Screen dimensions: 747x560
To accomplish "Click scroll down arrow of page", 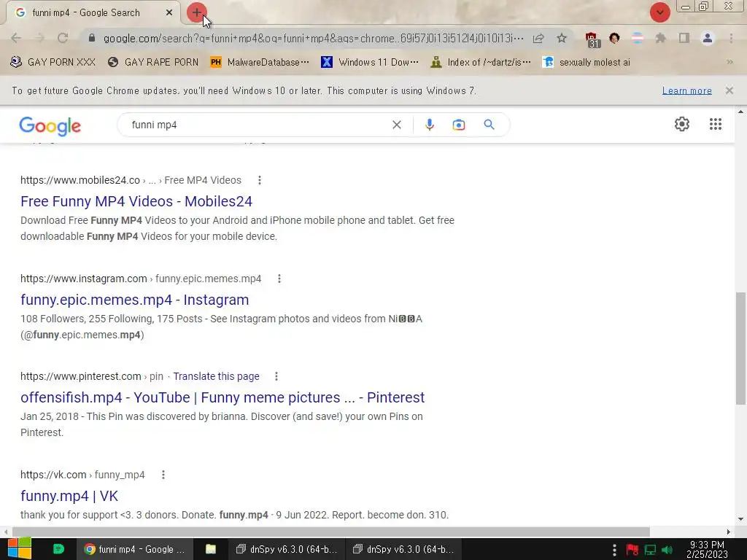I will point(741,519).
